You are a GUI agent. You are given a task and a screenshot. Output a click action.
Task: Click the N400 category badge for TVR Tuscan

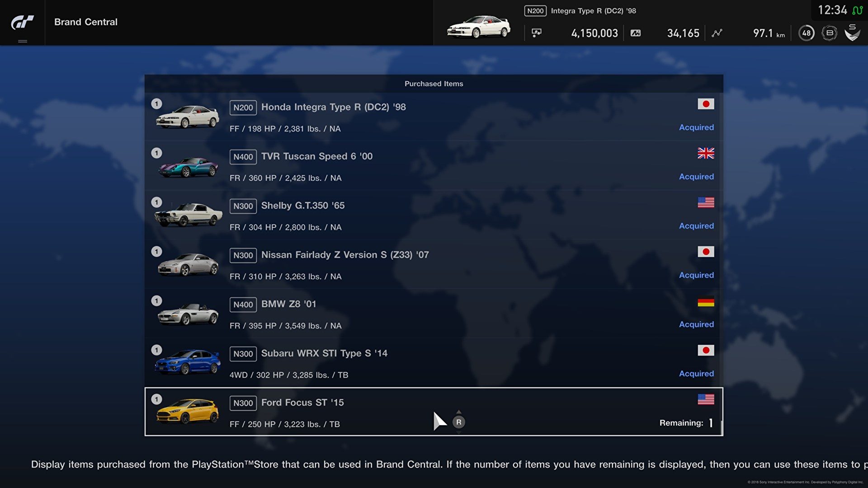(243, 157)
